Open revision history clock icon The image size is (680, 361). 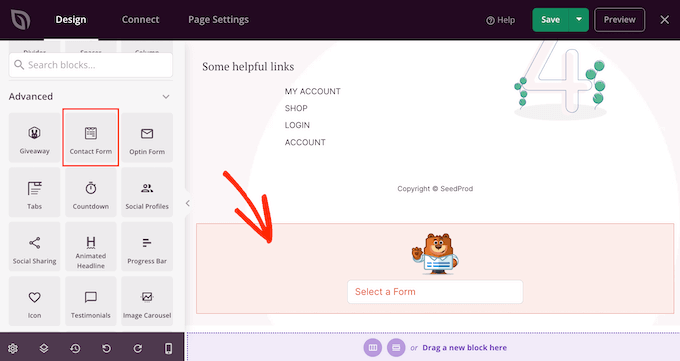(x=75, y=348)
